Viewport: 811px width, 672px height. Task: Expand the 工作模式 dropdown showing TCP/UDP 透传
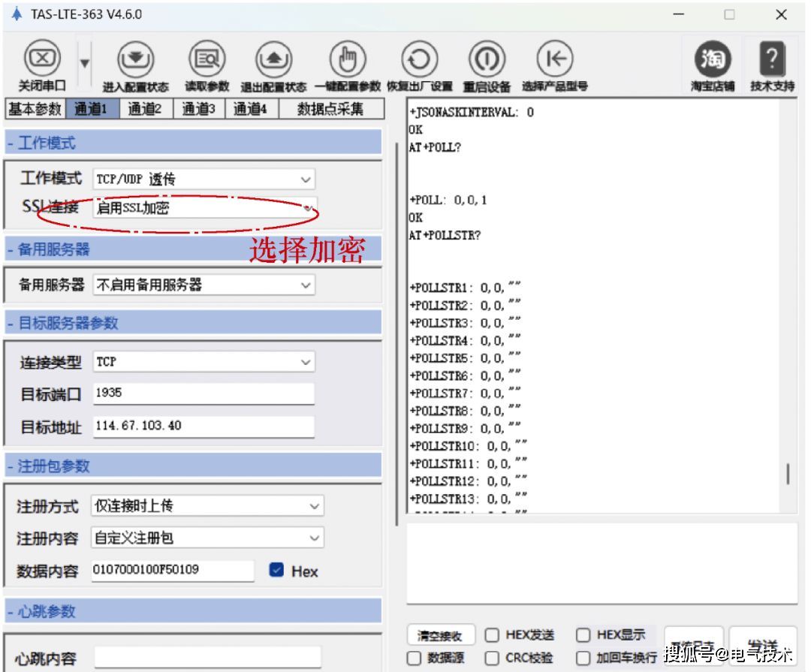(204, 179)
